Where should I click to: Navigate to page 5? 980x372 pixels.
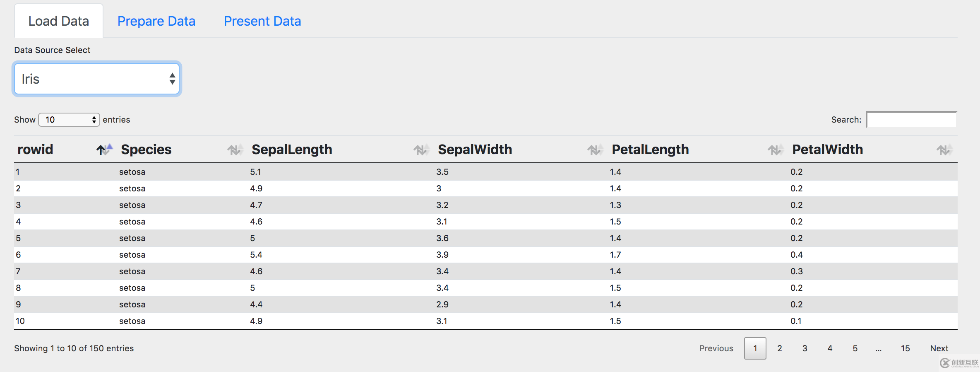pos(855,348)
